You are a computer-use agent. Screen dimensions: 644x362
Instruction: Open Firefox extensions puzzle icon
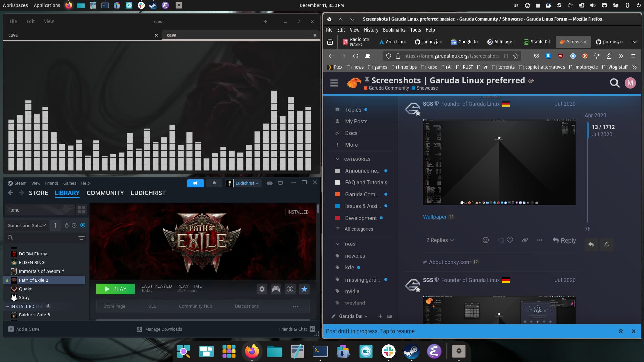point(609,56)
